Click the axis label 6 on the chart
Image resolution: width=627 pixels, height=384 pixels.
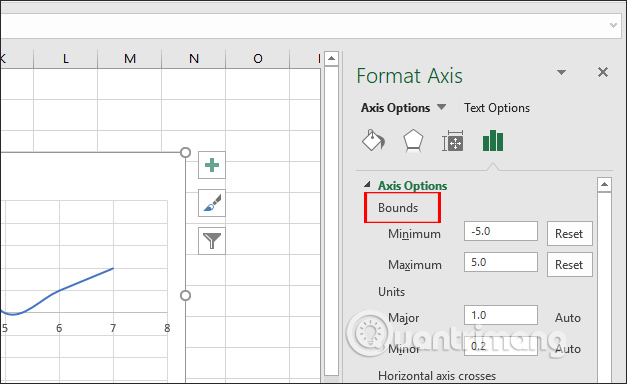[x=59, y=328]
